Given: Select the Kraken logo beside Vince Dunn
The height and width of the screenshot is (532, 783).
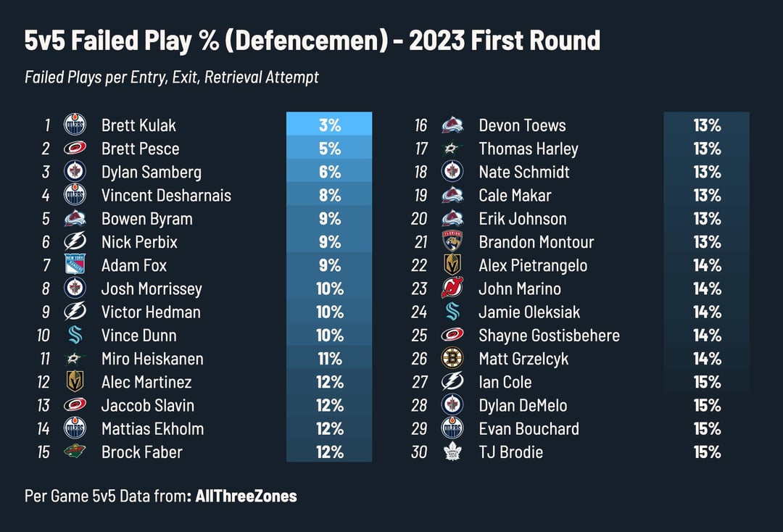Looking at the screenshot, I should (x=75, y=335).
